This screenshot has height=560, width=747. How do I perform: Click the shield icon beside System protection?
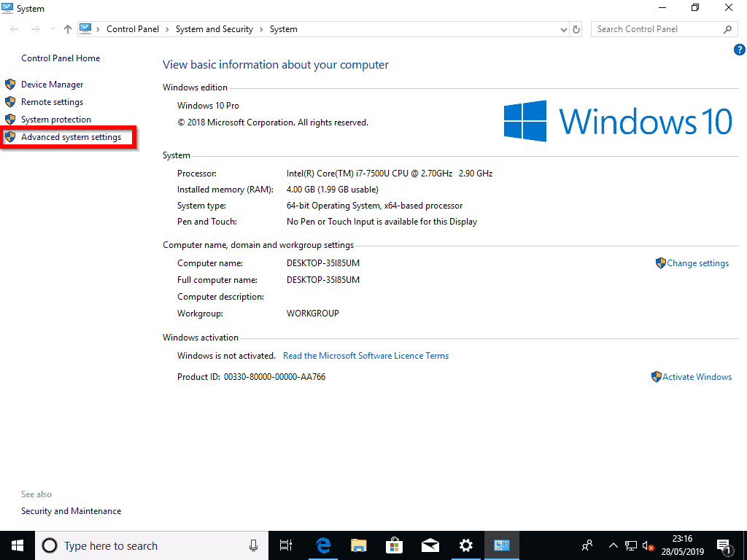(10, 120)
